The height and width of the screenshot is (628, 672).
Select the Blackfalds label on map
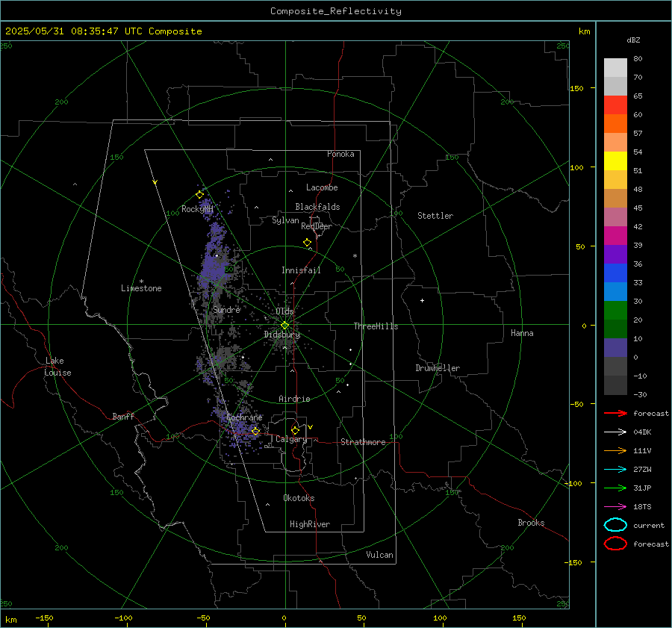[x=317, y=207]
